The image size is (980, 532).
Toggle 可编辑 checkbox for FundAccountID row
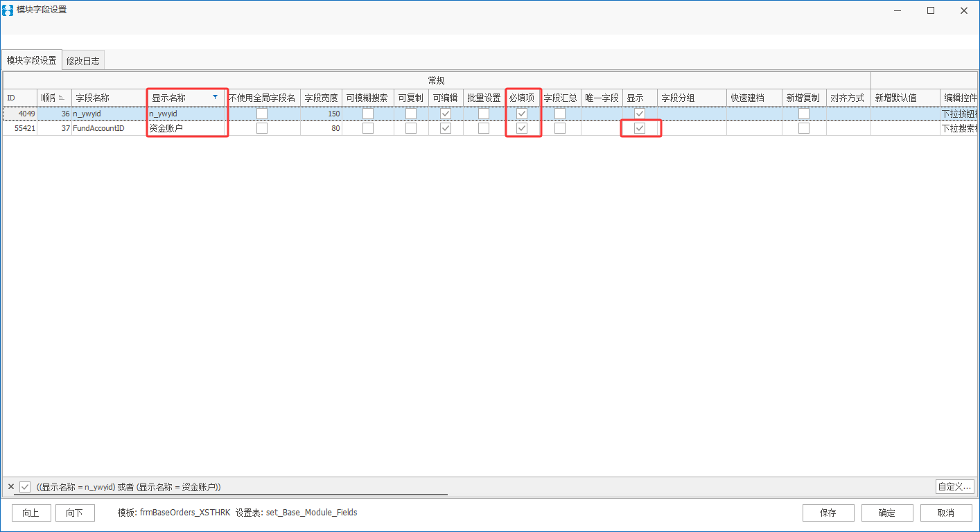coord(446,128)
